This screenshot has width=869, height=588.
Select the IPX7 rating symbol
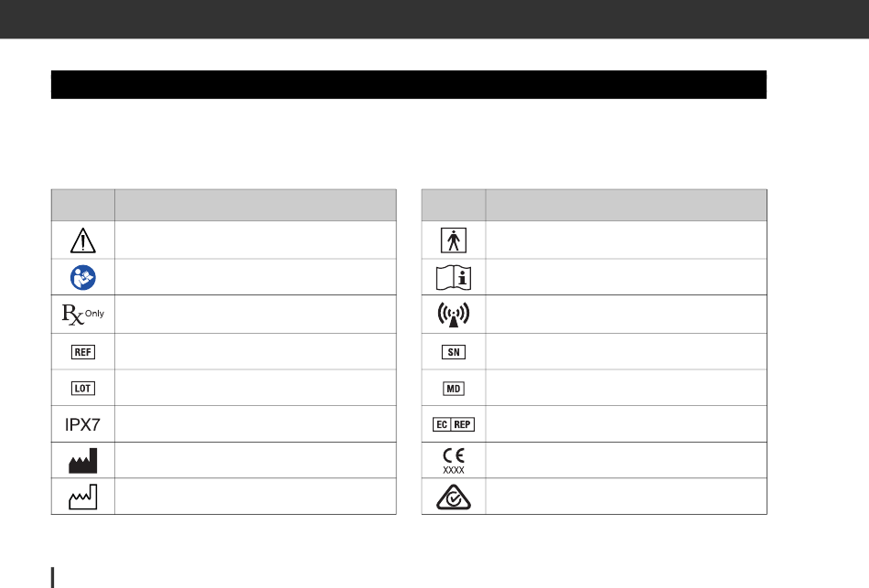[x=82, y=424]
